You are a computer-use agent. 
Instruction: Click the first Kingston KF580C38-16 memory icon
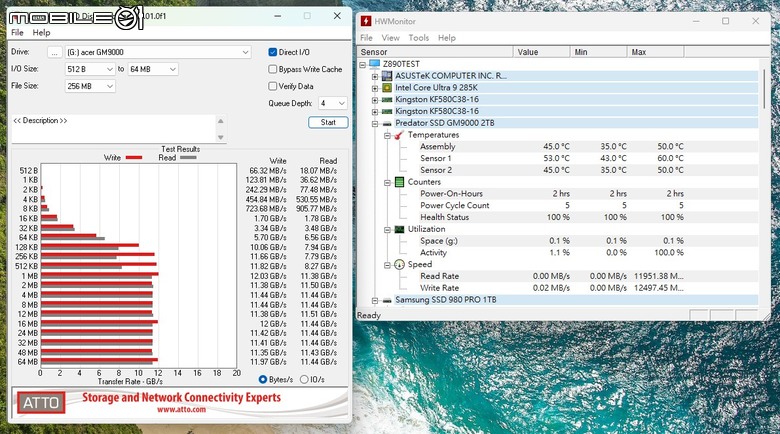[387, 100]
